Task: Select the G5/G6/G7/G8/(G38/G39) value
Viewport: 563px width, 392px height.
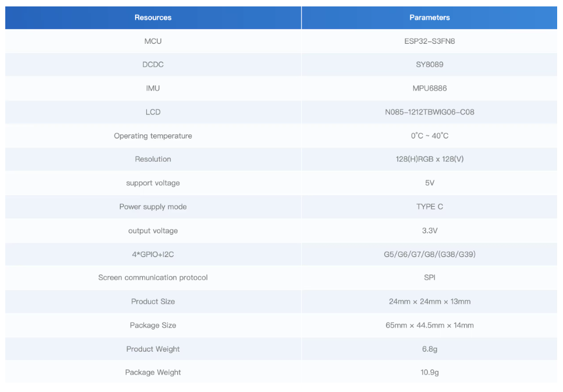Action: click(430, 254)
